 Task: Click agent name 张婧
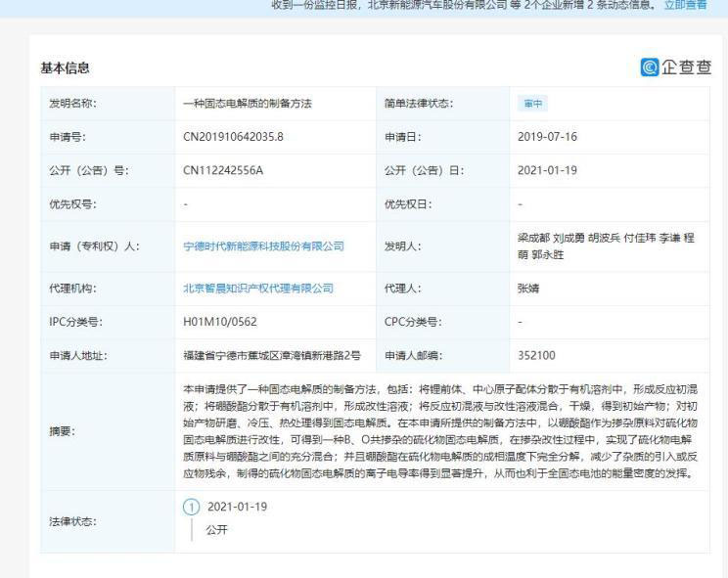528,289
